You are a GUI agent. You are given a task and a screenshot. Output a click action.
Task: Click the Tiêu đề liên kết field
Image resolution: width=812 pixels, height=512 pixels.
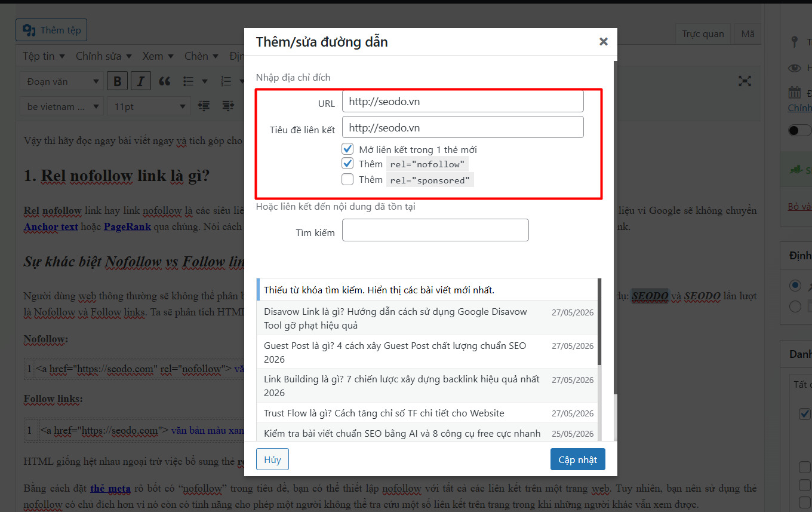click(463, 127)
